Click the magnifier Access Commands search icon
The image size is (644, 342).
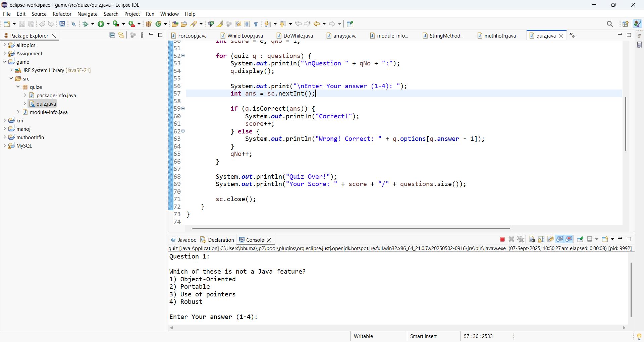click(x=610, y=24)
